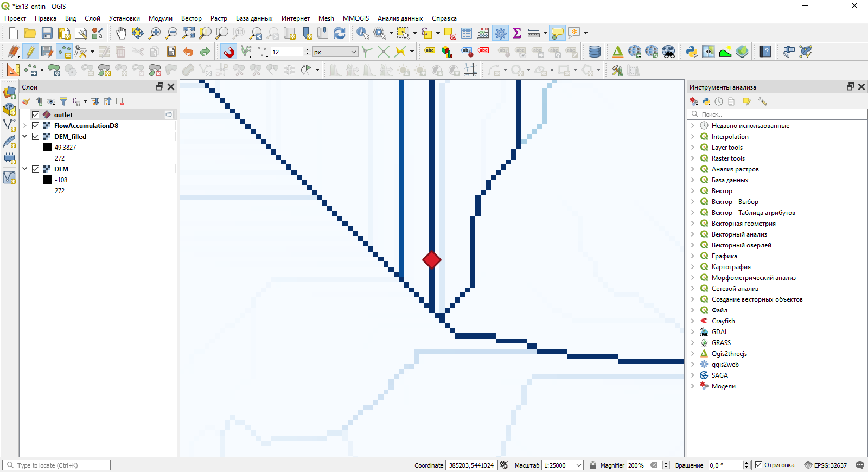
Task: Choose the Zoom In magnifier tool
Action: tap(155, 33)
